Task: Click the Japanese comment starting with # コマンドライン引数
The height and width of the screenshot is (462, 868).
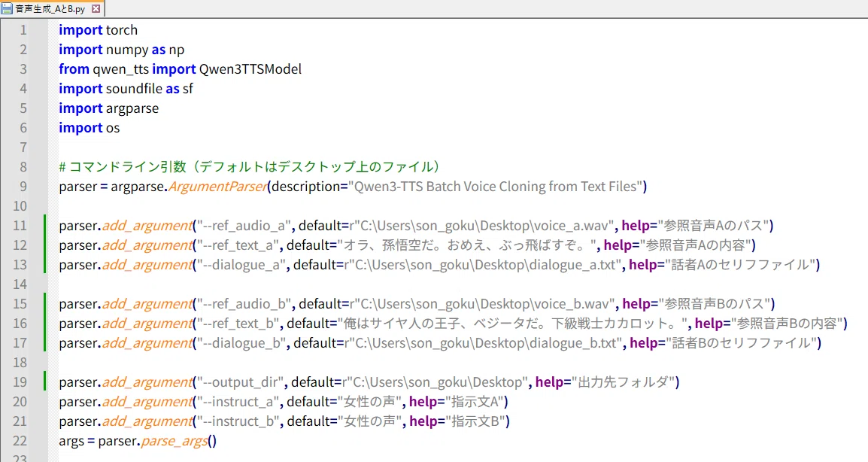Action: pos(249,167)
